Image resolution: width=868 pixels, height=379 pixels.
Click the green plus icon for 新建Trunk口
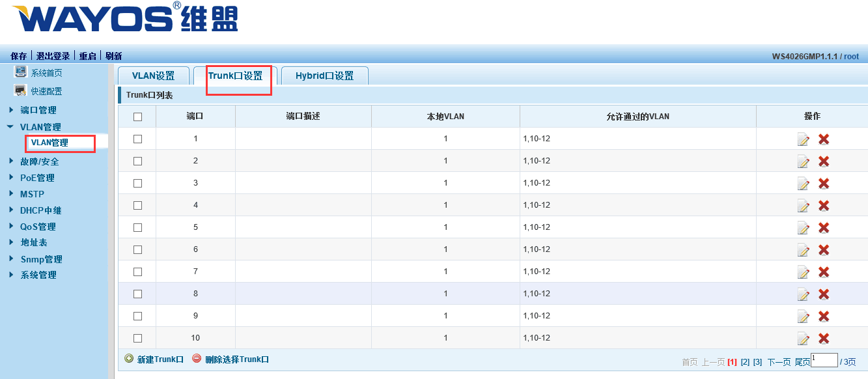coord(129,359)
